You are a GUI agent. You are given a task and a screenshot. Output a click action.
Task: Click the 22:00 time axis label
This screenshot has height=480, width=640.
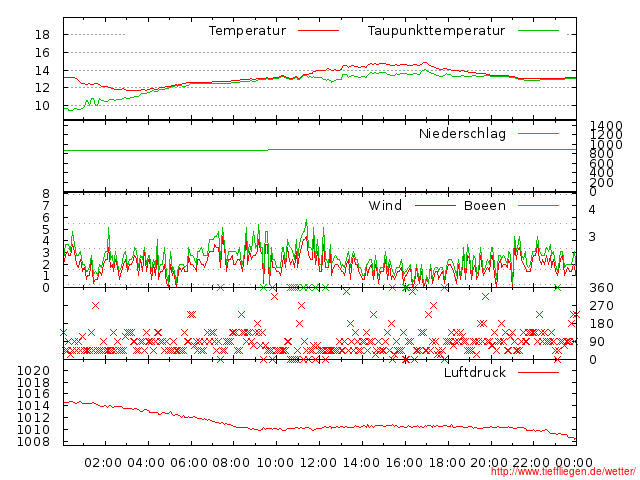(533, 462)
